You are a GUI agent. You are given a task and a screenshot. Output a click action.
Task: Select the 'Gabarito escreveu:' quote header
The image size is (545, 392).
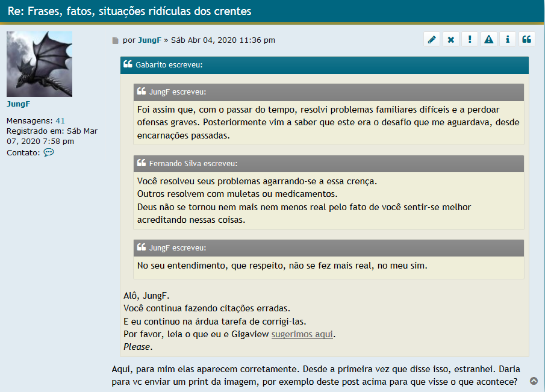coord(169,64)
